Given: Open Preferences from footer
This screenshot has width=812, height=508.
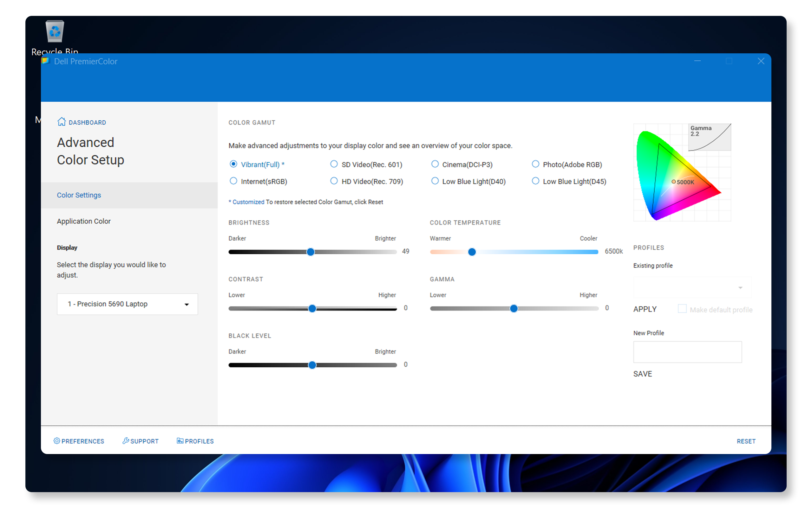Looking at the screenshot, I should tap(82, 441).
